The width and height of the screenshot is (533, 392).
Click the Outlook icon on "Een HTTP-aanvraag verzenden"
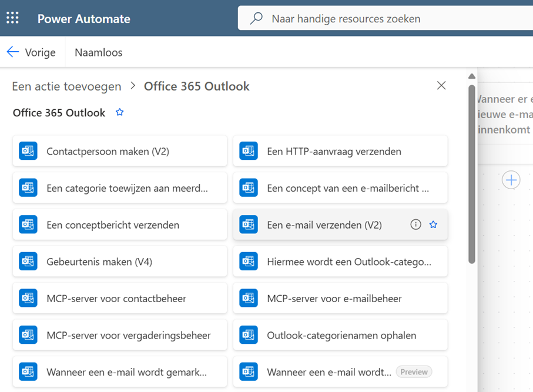[248, 151]
